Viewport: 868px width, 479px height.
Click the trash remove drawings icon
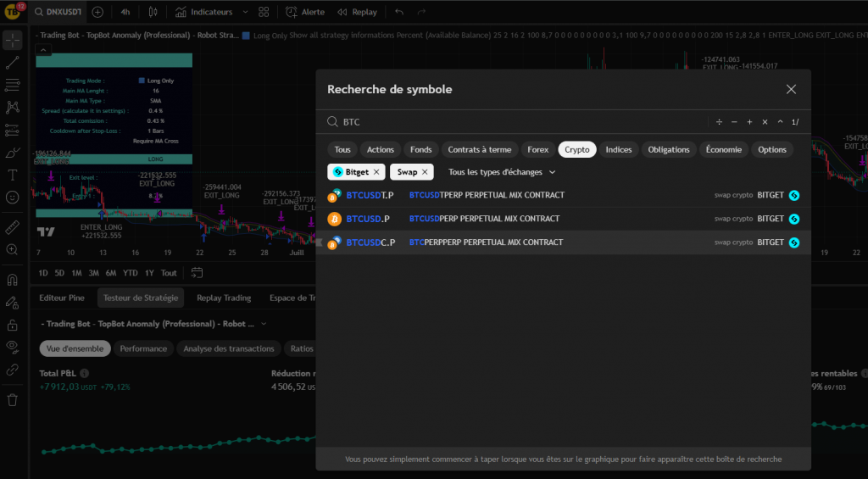pos(12,399)
